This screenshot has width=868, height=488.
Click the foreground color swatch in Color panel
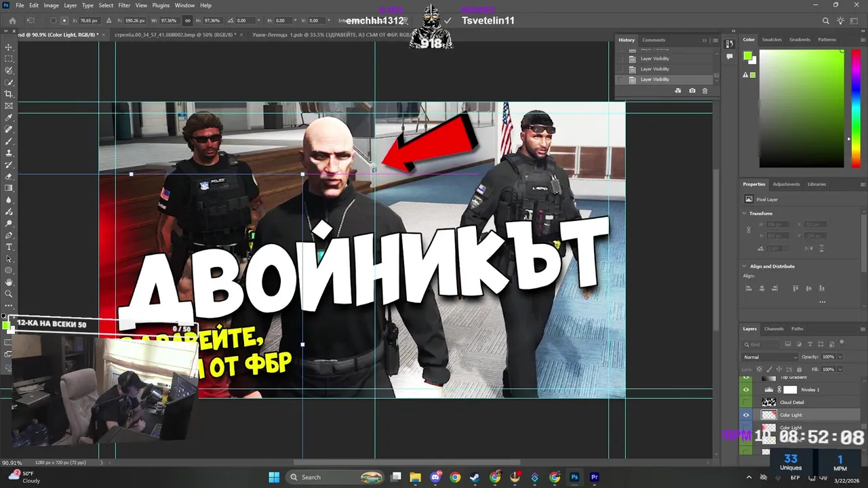tap(747, 56)
